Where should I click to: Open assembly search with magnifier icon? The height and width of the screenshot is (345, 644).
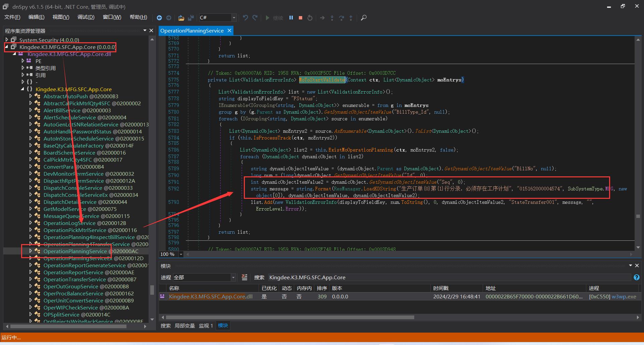coord(364,18)
